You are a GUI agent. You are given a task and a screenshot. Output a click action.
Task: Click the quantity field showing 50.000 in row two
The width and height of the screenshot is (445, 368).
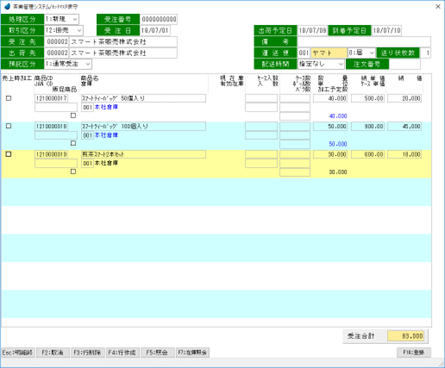(x=330, y=126)
